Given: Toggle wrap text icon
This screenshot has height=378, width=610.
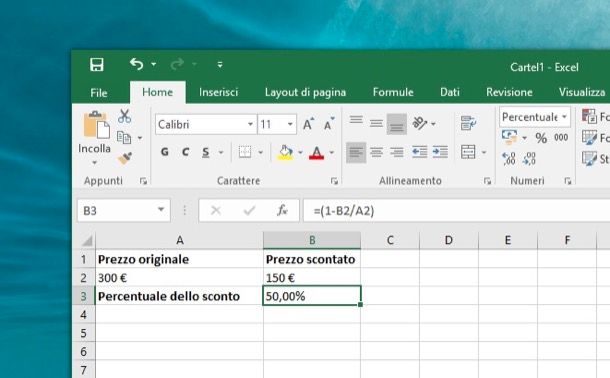Looking at the screenshot, I should (x=468, y=123).
